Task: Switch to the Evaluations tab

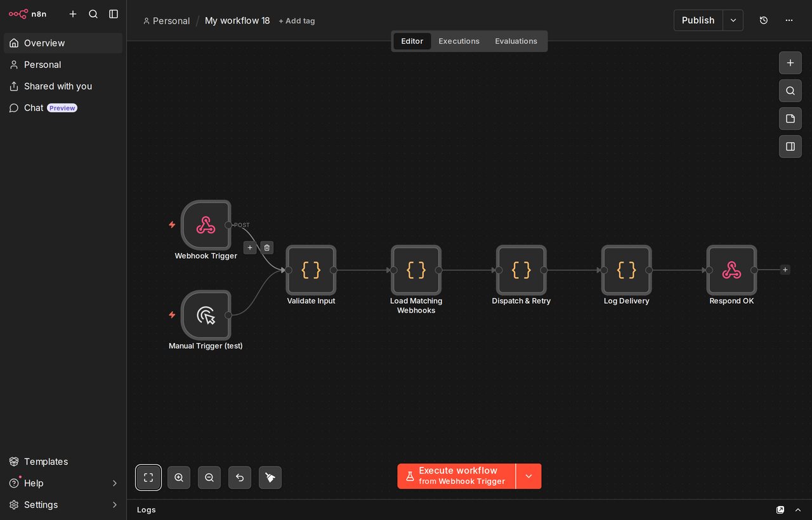Action: [516, 41]
